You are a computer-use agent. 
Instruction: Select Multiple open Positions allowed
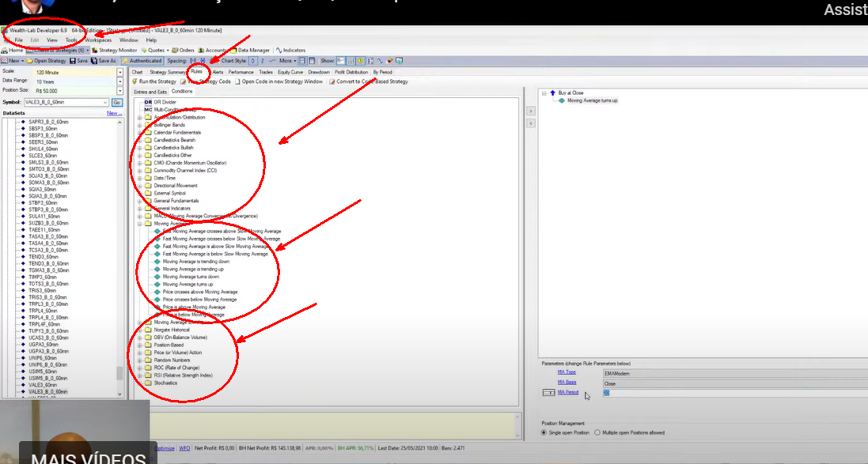point(629,432)
